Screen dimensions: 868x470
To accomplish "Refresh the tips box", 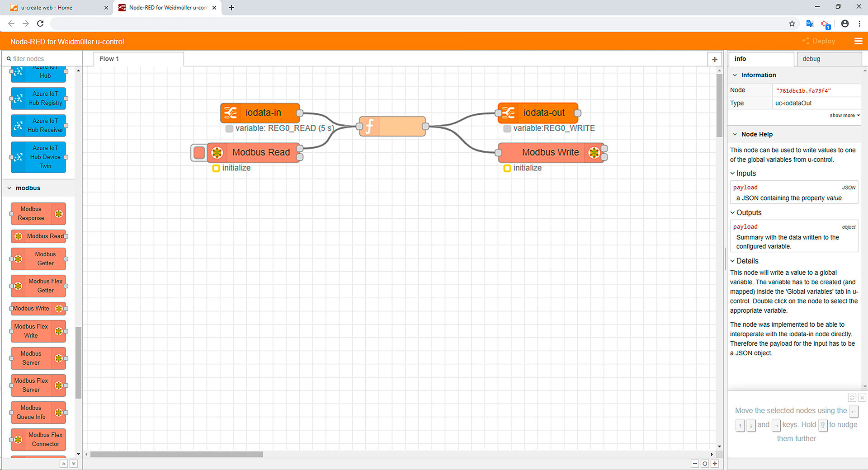I will [852, 398].
